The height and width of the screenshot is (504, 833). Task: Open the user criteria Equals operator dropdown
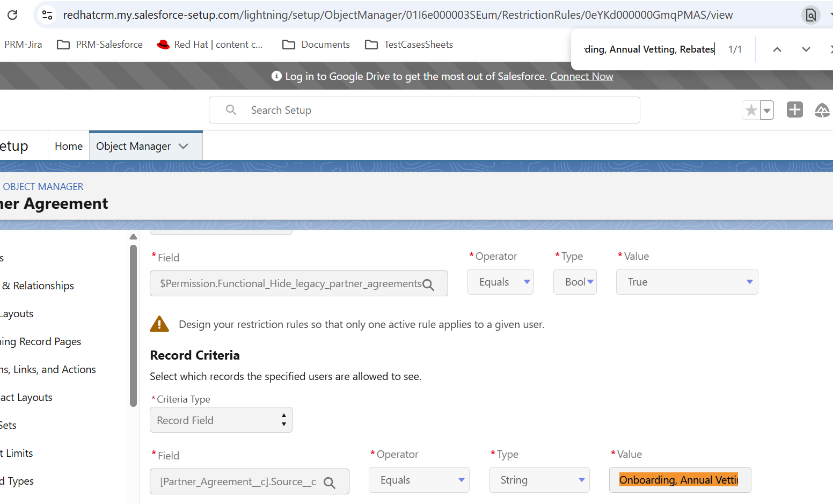(500, 282)
